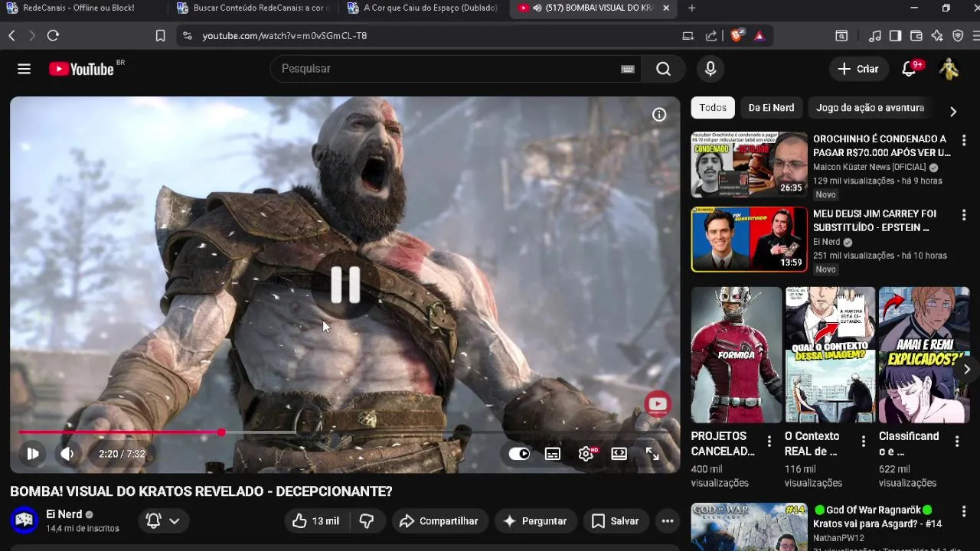
Task: Select De Ei Nerd filter chip
Action: pyautogui.click(x=771, y=108)
